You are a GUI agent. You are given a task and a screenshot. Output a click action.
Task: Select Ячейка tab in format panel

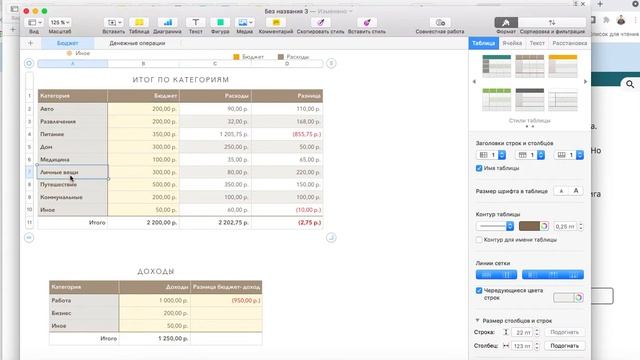pyautogui.click(x=512, y=43)
